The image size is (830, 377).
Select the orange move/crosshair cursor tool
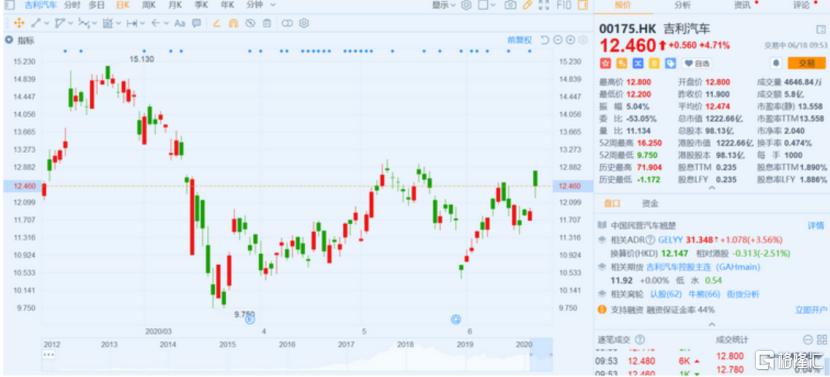[x=19, y=23]
